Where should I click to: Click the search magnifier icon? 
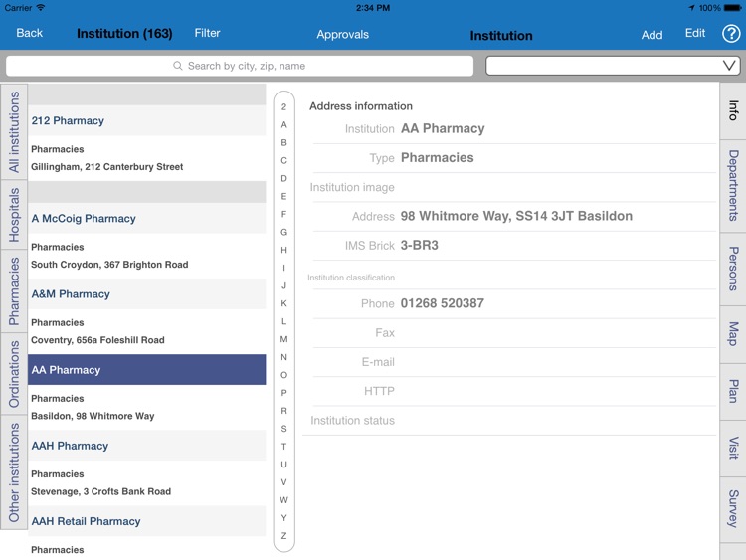tap(177, 66)
